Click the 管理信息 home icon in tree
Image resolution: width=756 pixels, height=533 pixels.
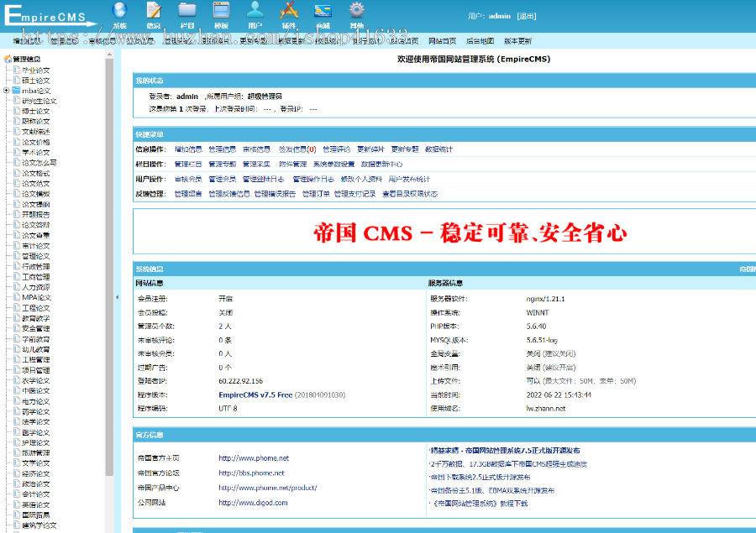point(8,60)
